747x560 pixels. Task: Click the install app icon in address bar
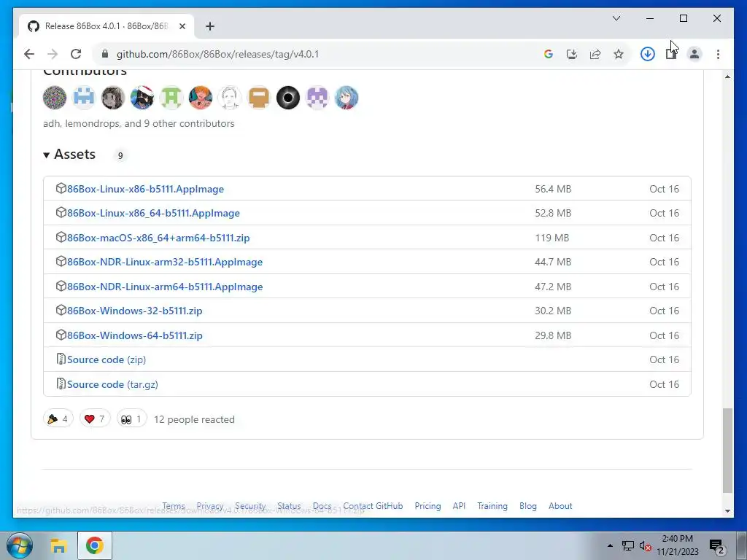point(572,54)
